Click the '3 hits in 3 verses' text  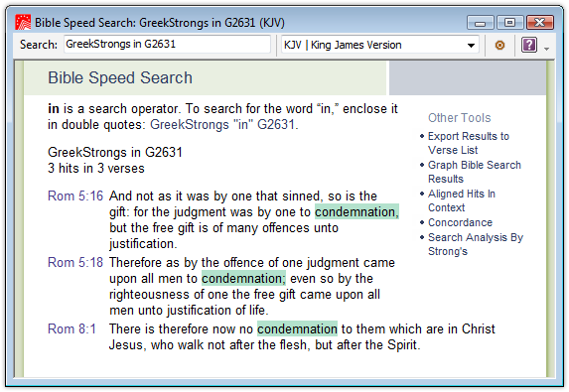[x=96, y=169]
